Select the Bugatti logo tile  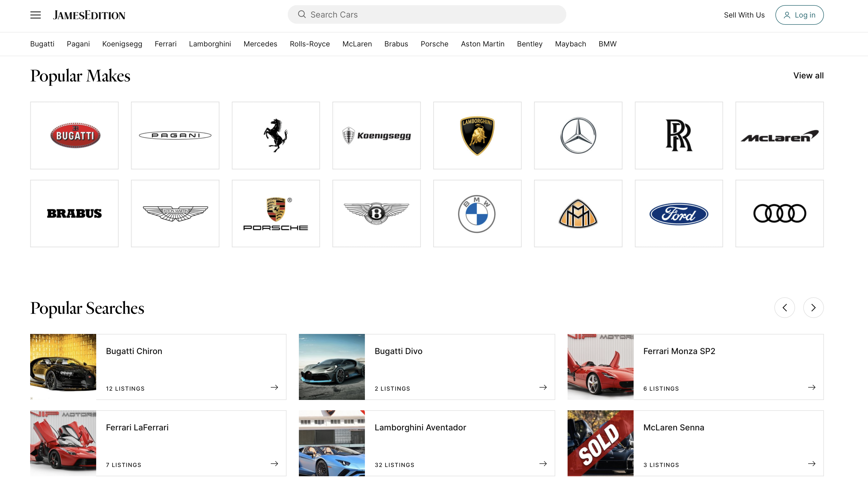coord(74,135)
